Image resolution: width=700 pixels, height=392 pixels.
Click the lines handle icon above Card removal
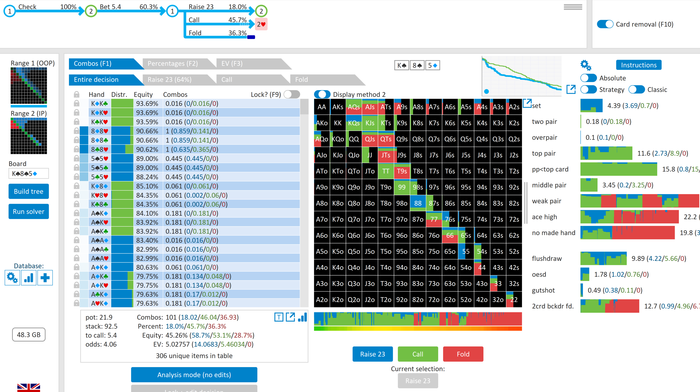point(573,7)
